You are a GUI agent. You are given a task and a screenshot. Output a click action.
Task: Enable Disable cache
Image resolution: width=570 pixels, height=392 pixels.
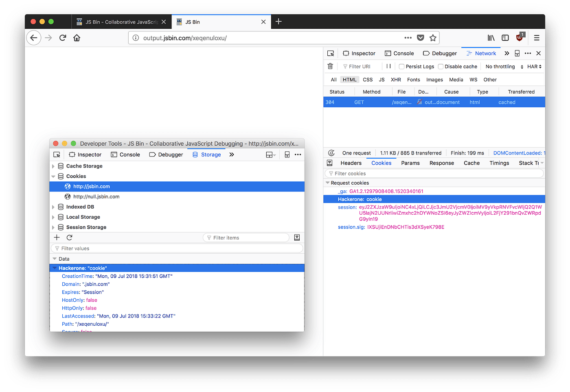point(441,66)
